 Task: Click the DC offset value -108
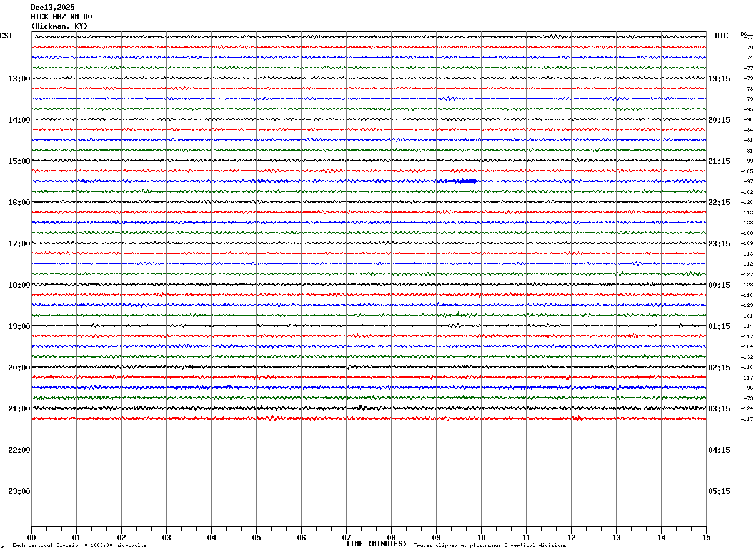click(747, 233)
